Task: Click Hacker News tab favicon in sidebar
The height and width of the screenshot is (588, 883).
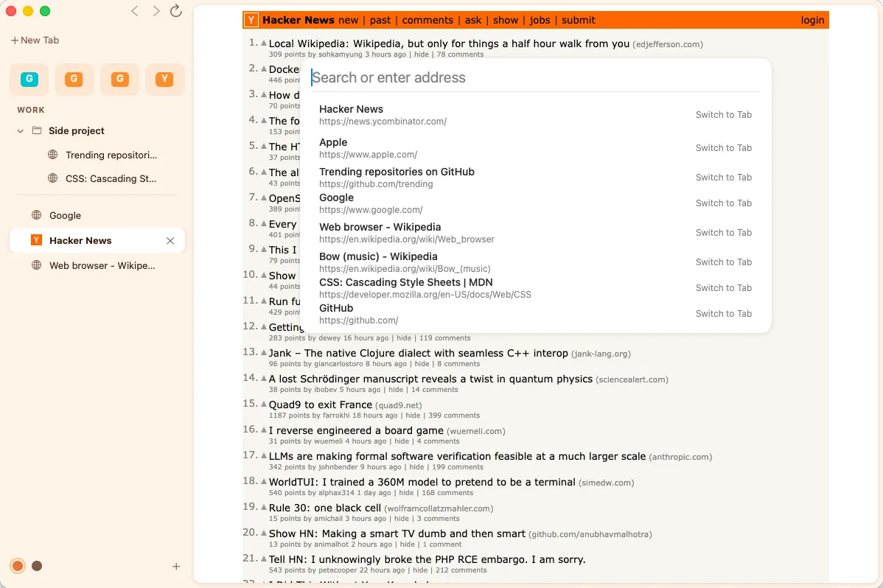Action: [37, 240]
